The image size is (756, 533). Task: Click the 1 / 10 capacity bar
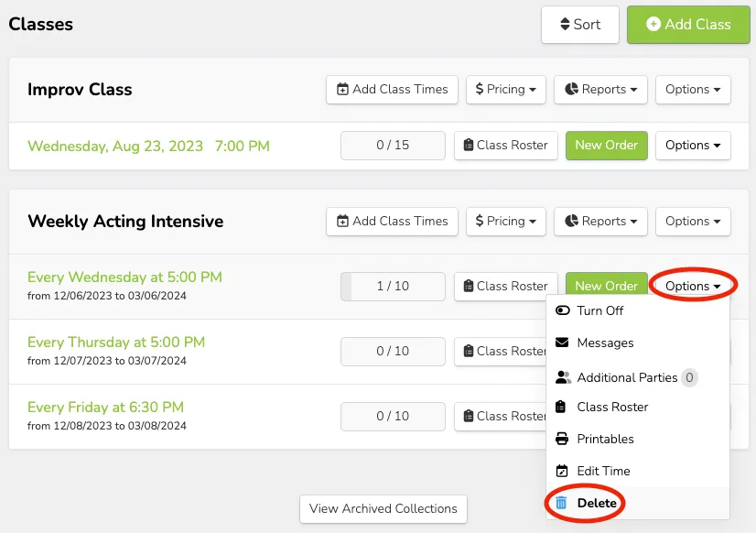pyautogui.click(x=393, y=287)
